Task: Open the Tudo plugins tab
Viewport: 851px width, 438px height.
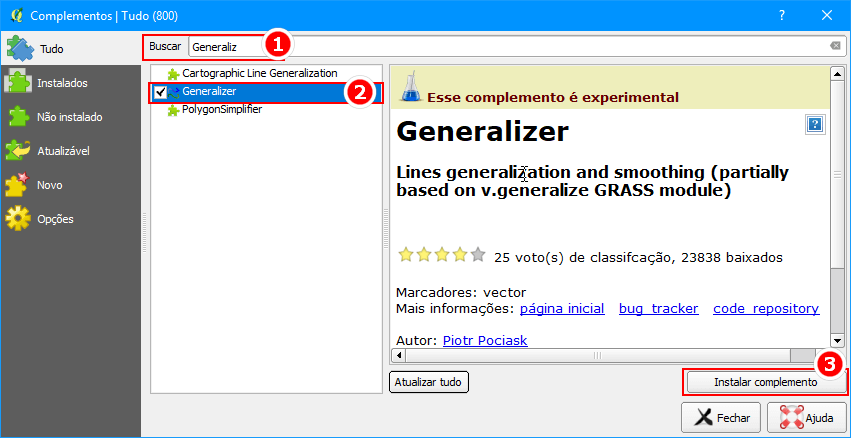Action: pyautogui.click(x=71, y=49)
